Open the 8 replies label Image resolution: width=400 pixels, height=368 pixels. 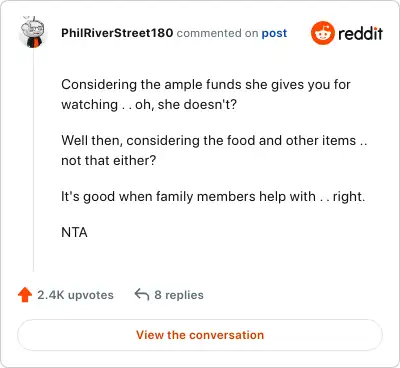tap(179, 295)
